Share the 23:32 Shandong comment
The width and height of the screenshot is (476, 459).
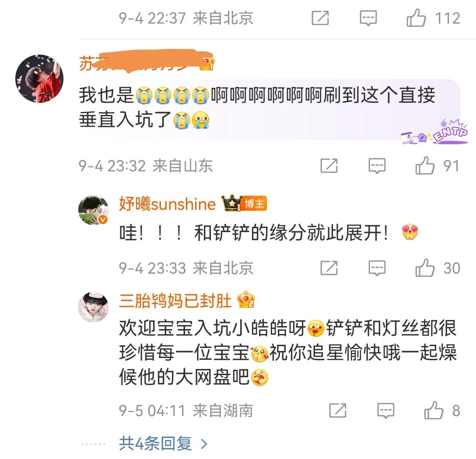click(329, 166)
